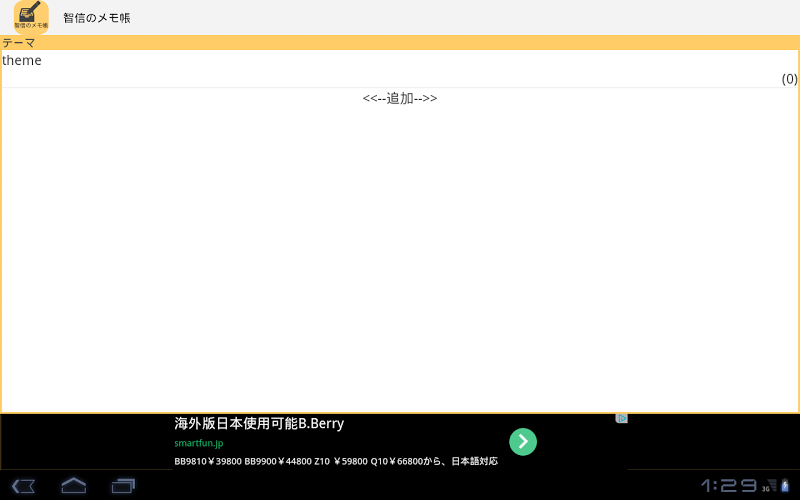Click the (0) count on theme row
Viewport: 800px width, 500px height.
tap(789, 79)
